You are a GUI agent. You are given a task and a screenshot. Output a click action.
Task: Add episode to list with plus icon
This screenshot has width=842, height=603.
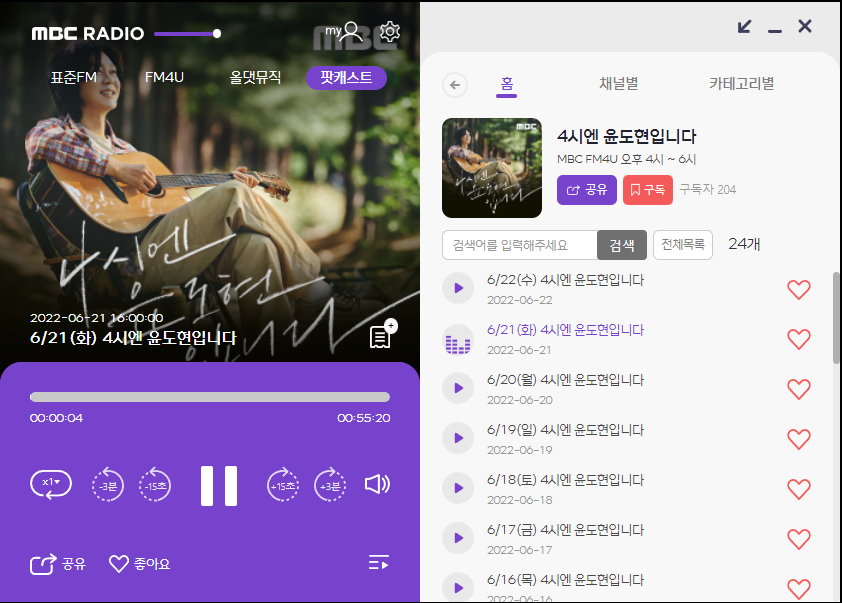381,336
